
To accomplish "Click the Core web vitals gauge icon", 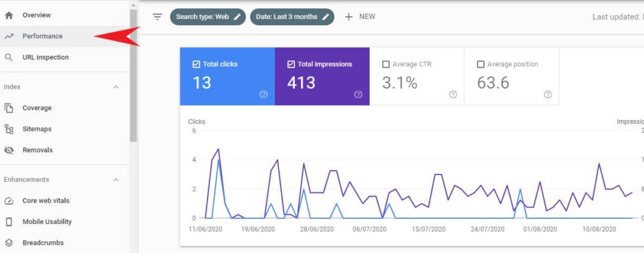I will tap(9, 201).
